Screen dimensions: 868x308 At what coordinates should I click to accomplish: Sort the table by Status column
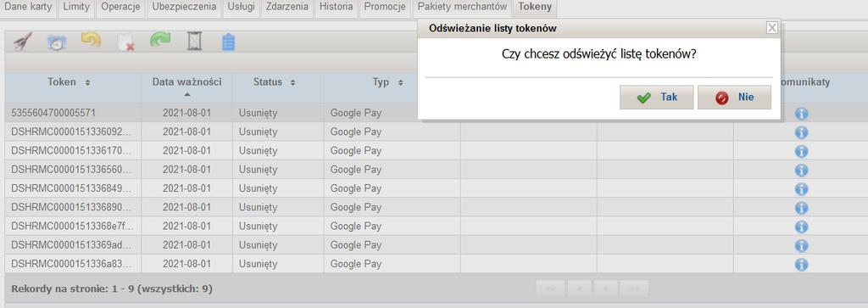(x=278, y=88)
